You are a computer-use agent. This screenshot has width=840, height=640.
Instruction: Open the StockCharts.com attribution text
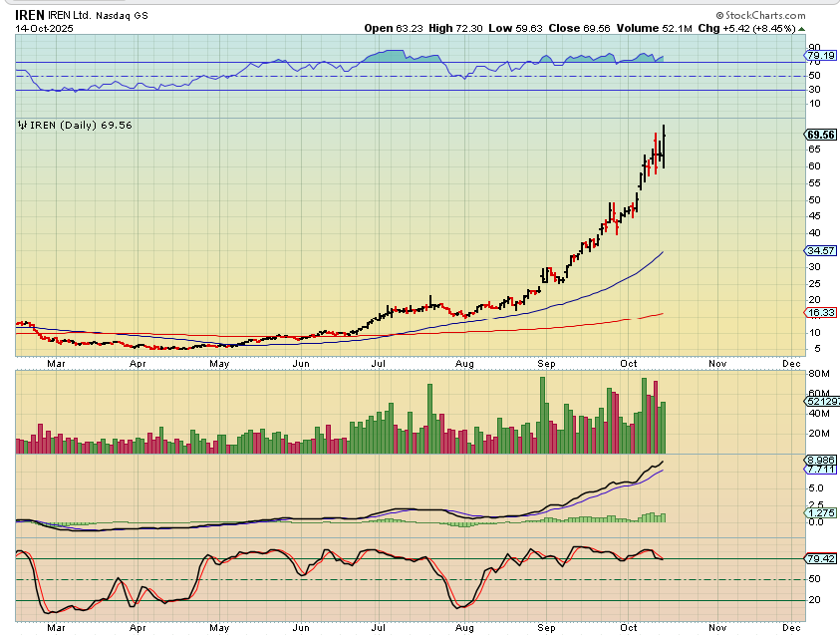coord(760,16)
